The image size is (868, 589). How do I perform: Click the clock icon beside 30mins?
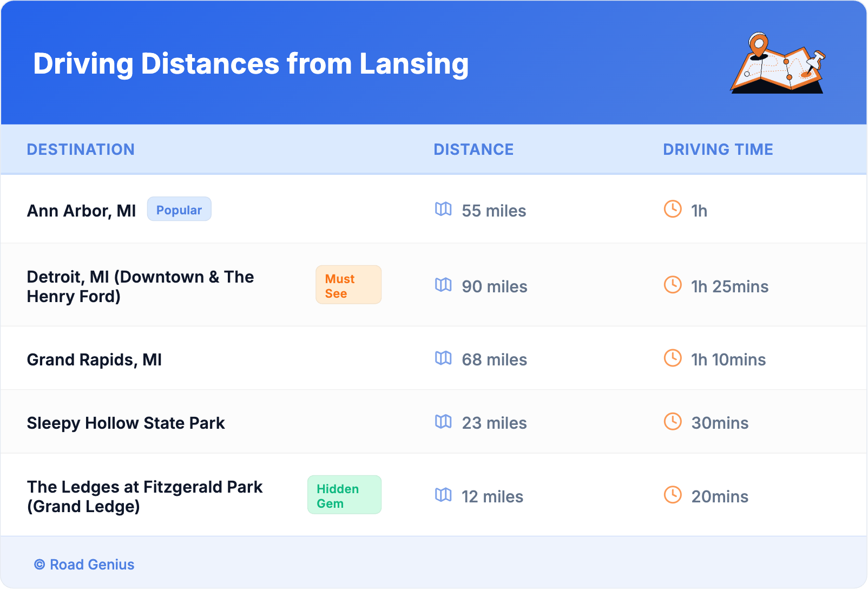[673, 422]
